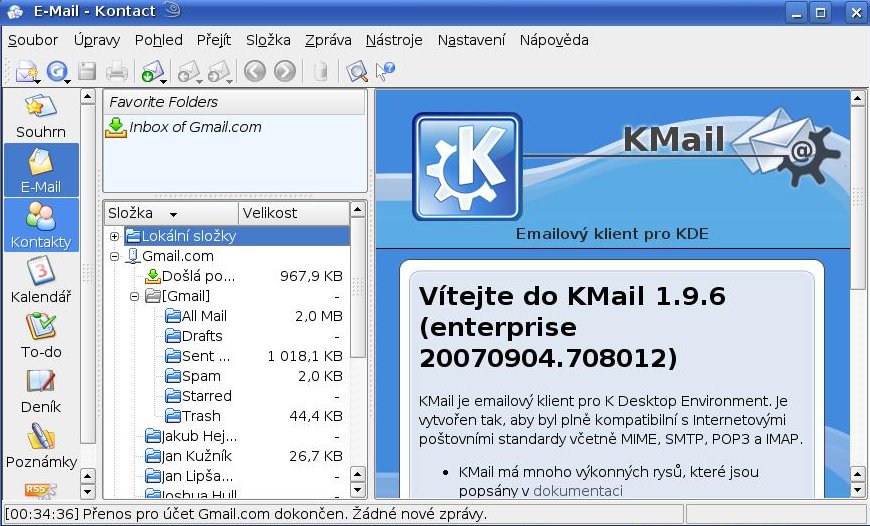Click folder list scrollbar up arrow

pos(357,210)
